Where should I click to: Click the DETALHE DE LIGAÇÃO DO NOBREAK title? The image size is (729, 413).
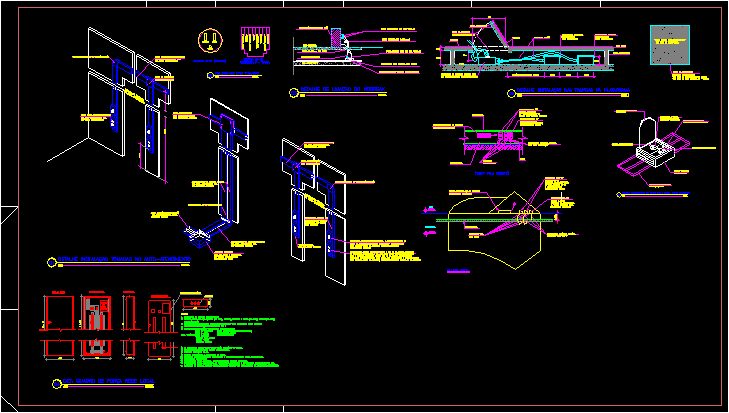[x=343, y=88]
